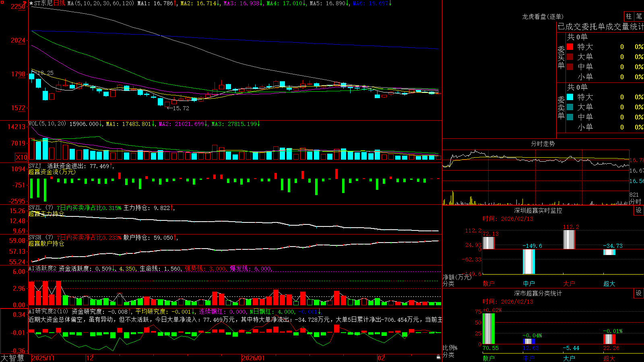Click the 7日内买卖净占比0.315% text
Screen dimensions: 644x362
pyautogui.click(x=89, y=208)
